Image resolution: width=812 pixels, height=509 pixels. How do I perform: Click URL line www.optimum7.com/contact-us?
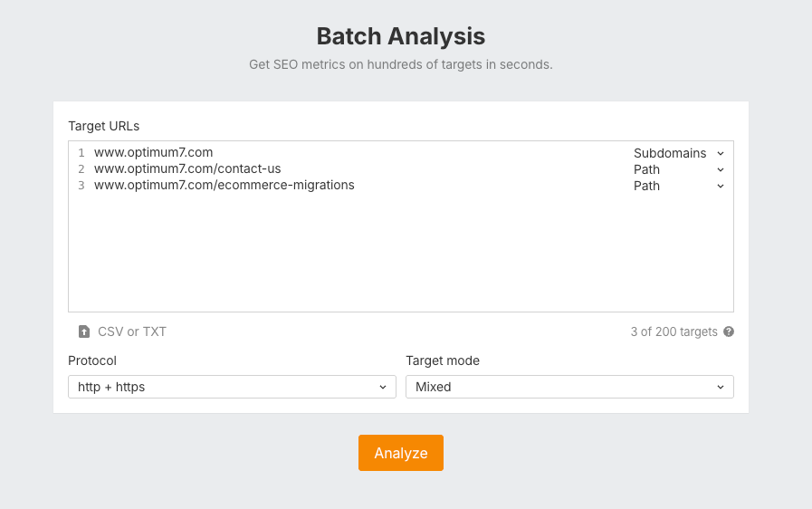coord(187,169)
